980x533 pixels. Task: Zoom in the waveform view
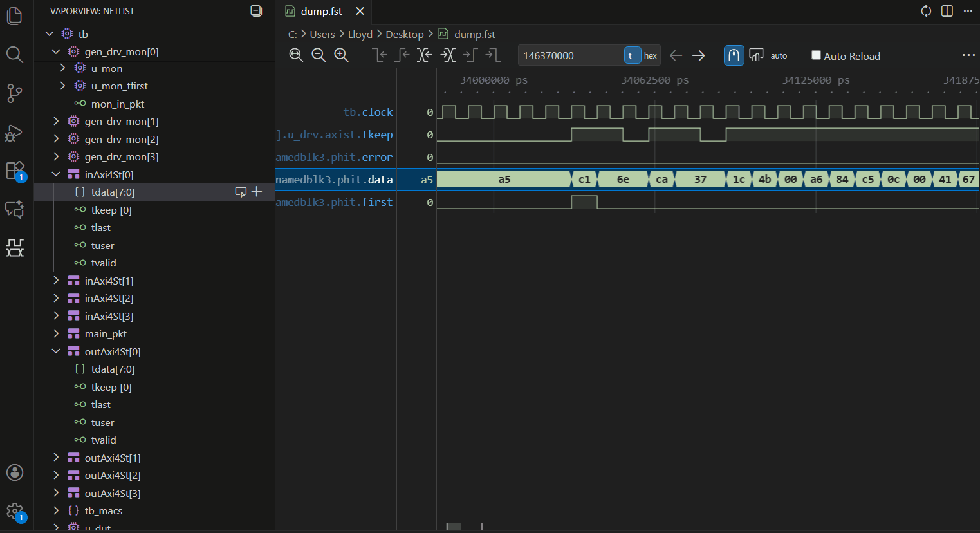pos(341,55)
